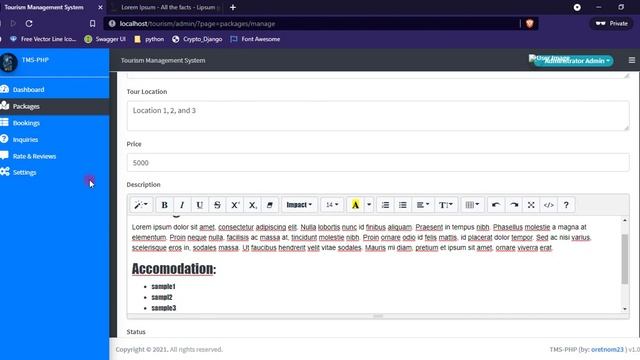The height and width of the screenshot is (360, 640).
Task: Open Free Vector Line Ico... bookmark
Action: coord(43,39)
